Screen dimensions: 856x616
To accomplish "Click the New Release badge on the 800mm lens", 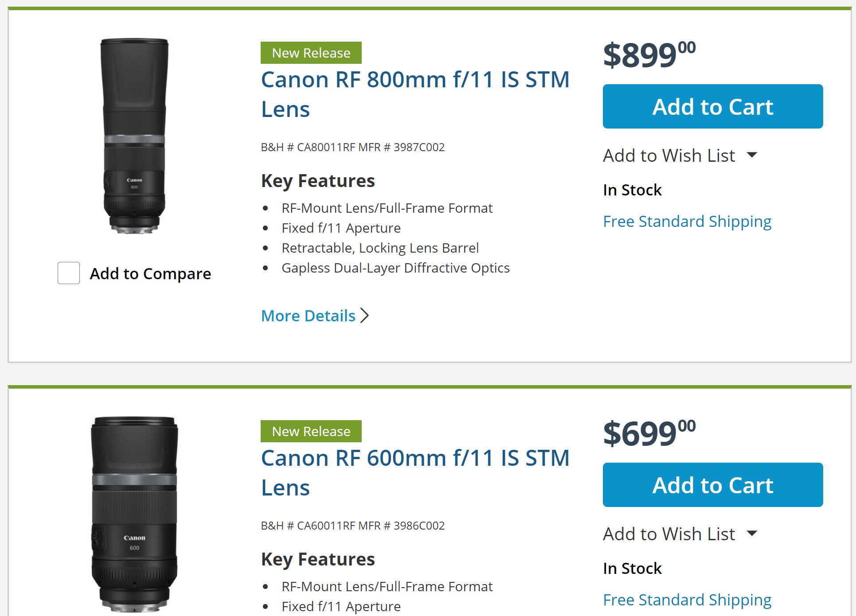I will (x=311, y=53).
